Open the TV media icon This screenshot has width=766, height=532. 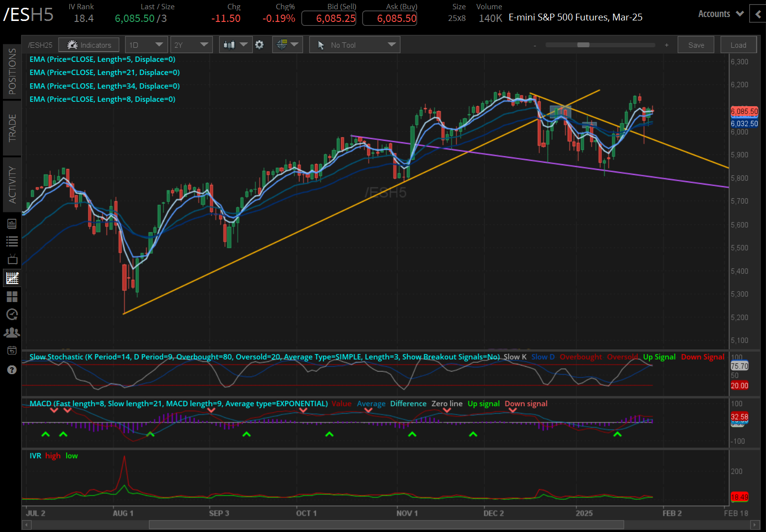tap(12, 259)
